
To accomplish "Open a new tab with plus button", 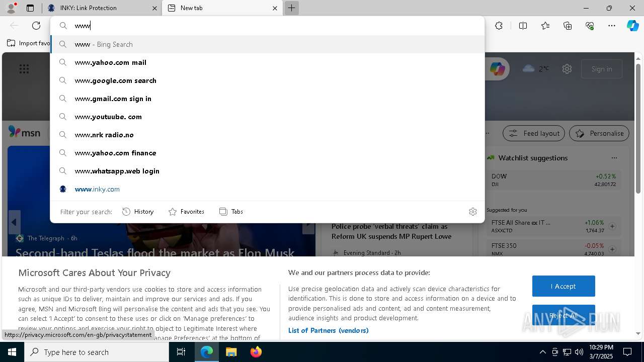I will pyautogui.click(x=291, y=8).
